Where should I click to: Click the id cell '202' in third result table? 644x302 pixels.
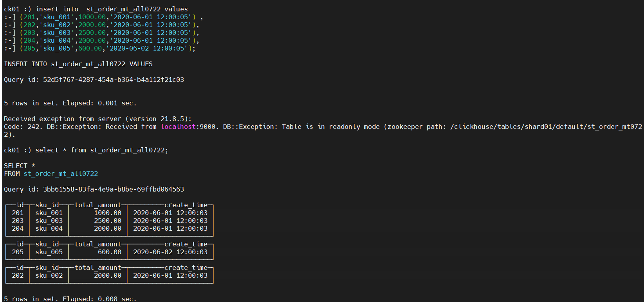[x=18, y=275]
